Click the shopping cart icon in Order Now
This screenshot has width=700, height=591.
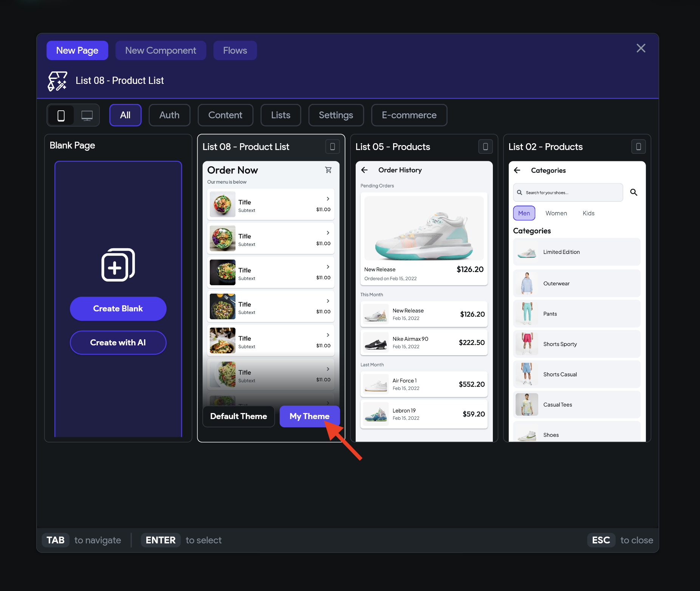tap(328, 170)
